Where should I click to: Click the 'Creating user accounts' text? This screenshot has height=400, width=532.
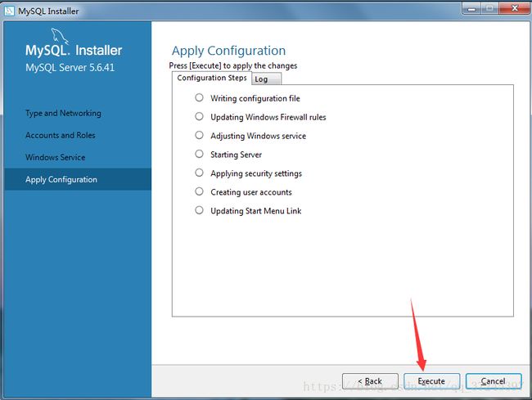(251, 192)
